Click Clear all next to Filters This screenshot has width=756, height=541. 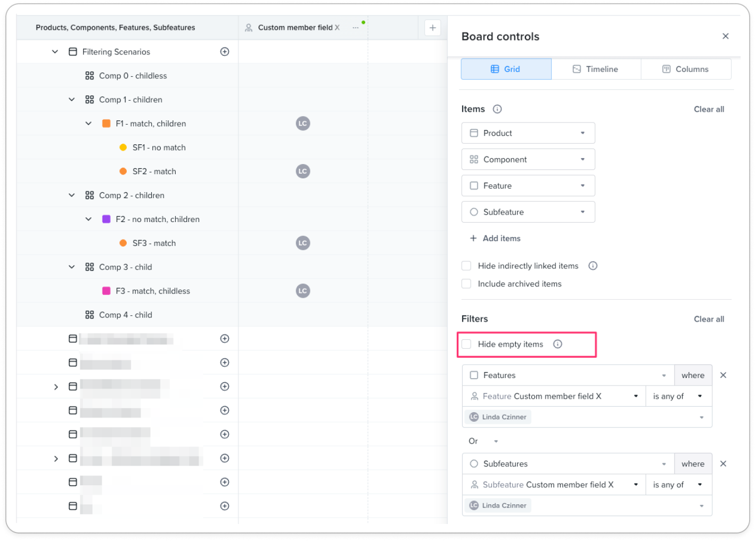point(709,319)
